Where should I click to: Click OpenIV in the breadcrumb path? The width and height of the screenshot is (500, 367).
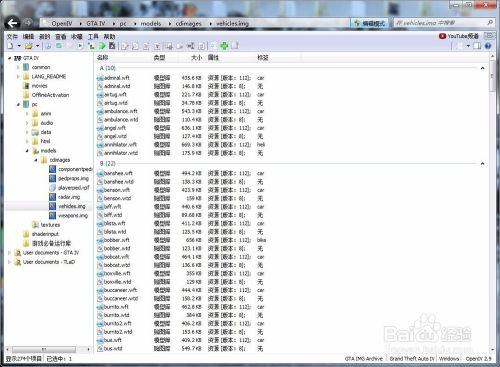pos(62,24)
